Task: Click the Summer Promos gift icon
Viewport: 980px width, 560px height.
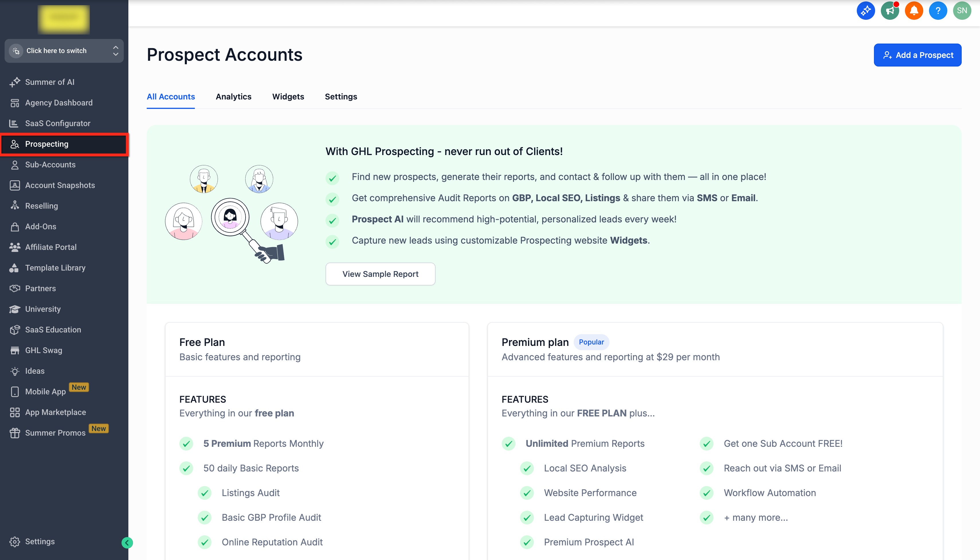Action: [15, 433]
